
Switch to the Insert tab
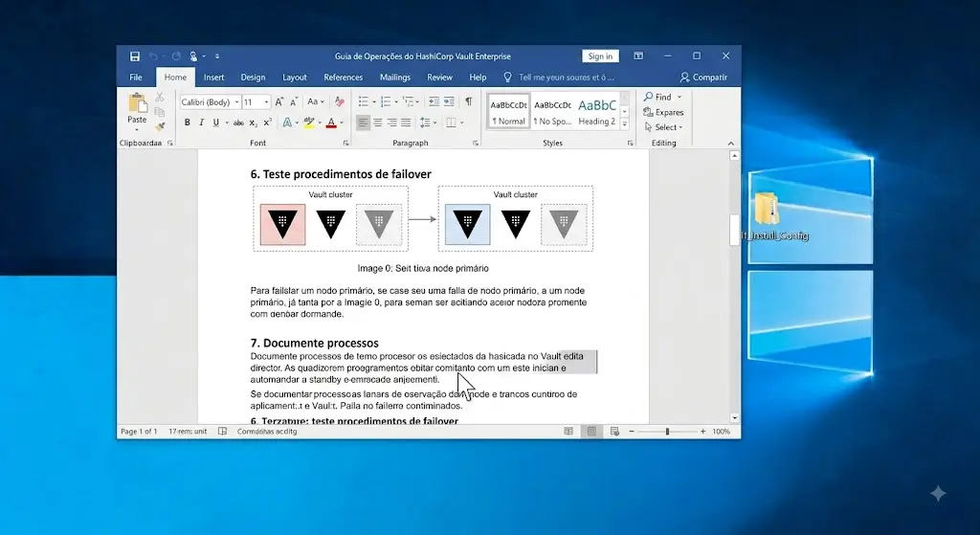[213, 78]
